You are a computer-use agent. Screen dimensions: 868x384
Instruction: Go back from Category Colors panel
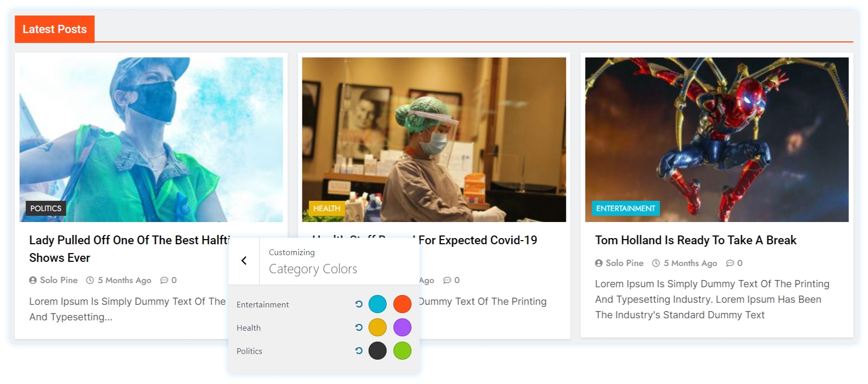coord(244,261)
